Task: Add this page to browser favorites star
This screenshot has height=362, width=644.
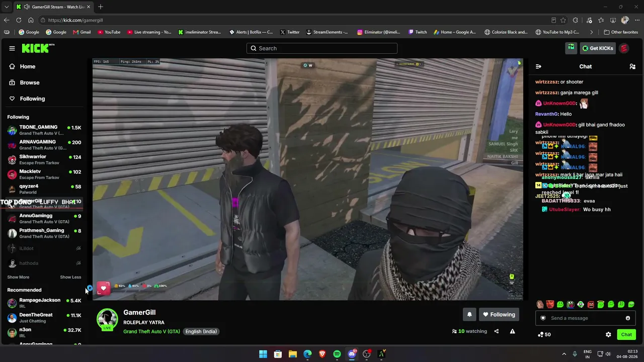Action: [563, 20]
